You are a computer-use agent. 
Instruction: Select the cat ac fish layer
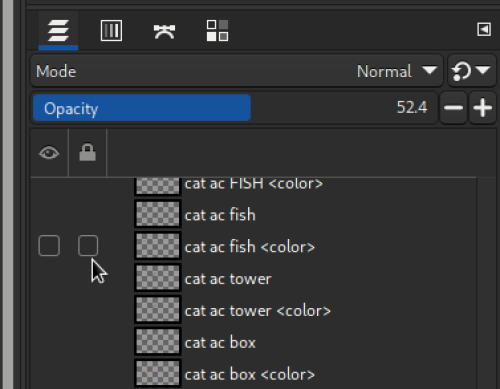[220, 215]
